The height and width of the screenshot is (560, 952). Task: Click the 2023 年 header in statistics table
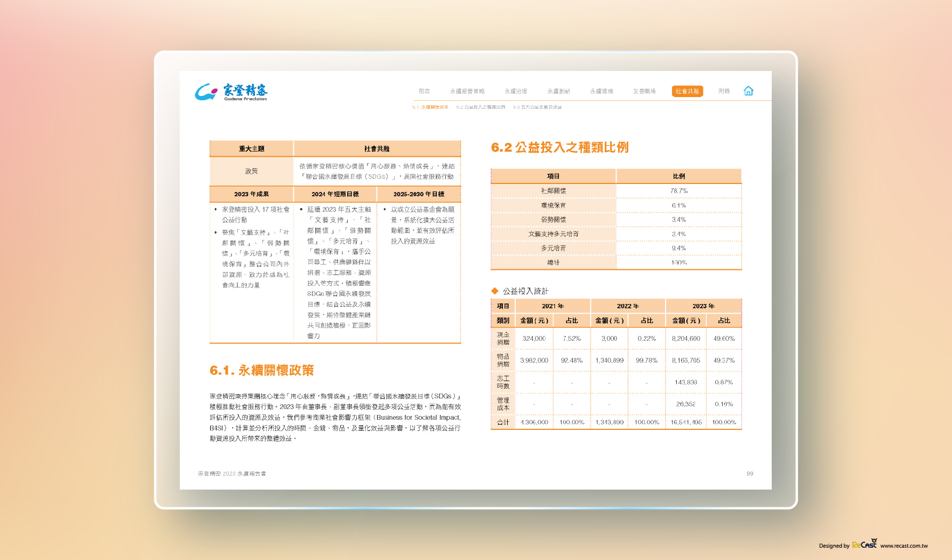tap(703, 306)
